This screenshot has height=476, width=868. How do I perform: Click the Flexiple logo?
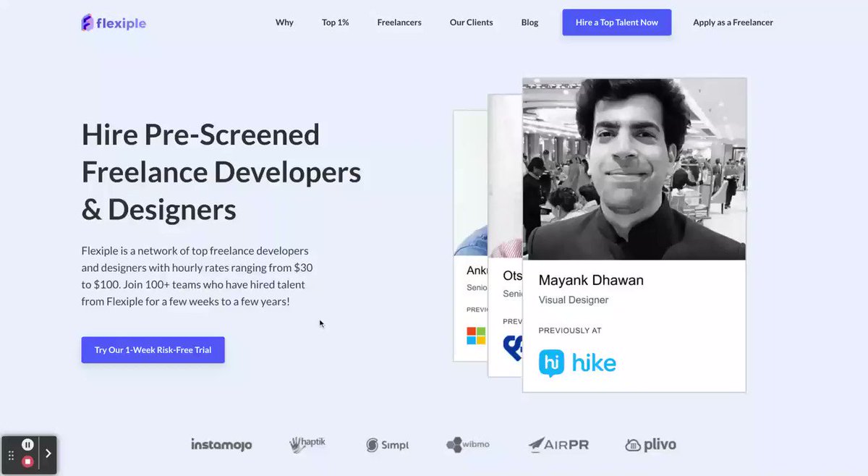(x=114, y=22)
